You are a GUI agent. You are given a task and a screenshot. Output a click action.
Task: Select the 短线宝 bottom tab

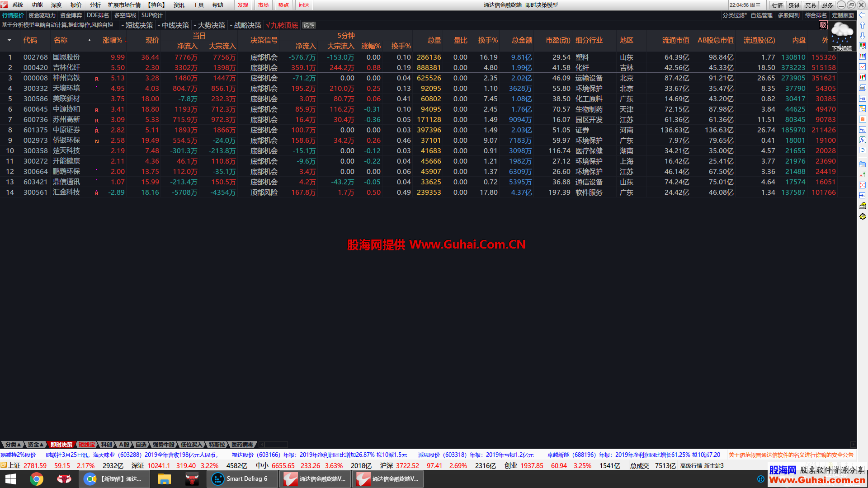[x=87, y=445]
